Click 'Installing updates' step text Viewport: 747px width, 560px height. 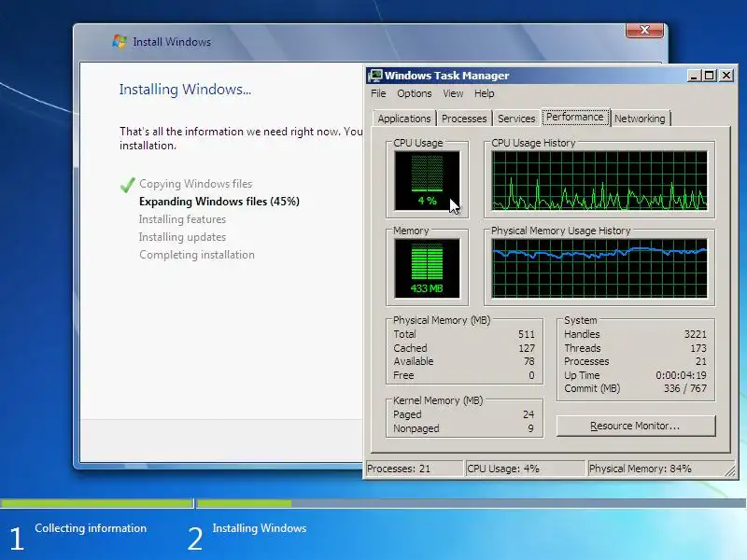point(182,237)
